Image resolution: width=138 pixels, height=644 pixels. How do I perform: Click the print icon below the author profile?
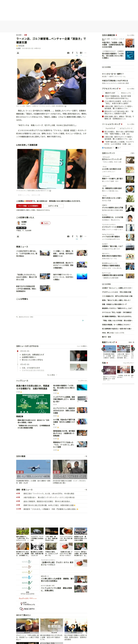click(x=18, y=236)
